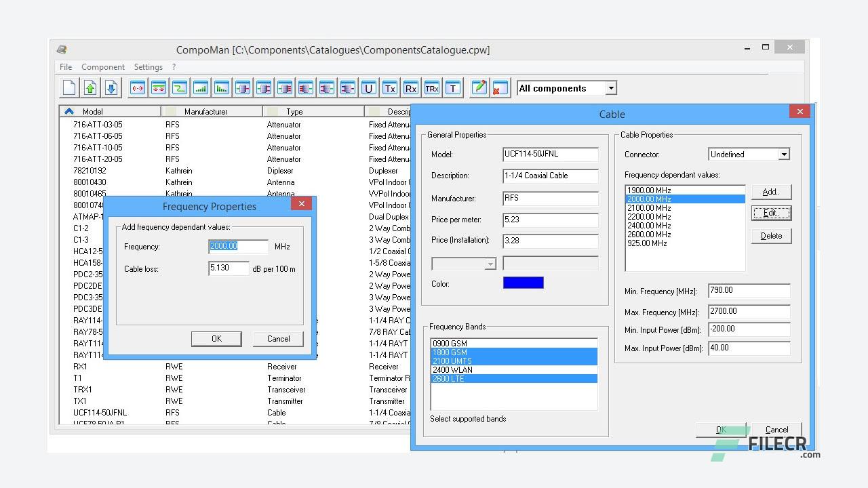
Task: Click the T terminator toolbar icon
Action: (x=453, y=87)
